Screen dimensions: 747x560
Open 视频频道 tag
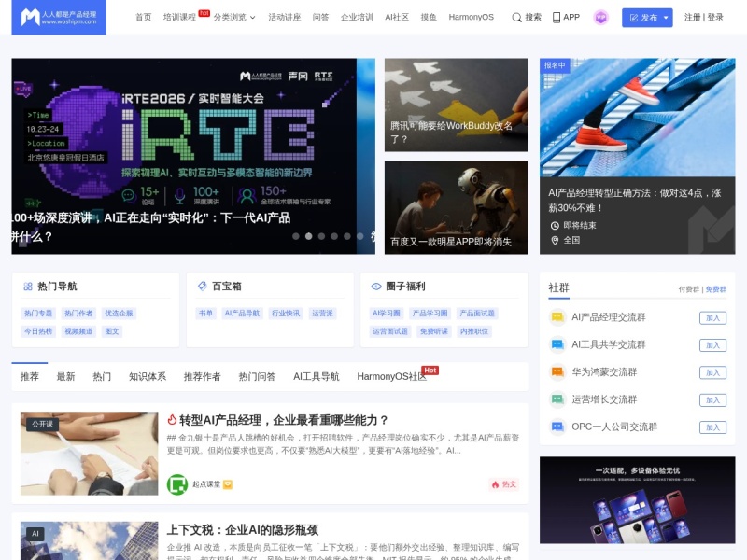(x=78, y=331)
